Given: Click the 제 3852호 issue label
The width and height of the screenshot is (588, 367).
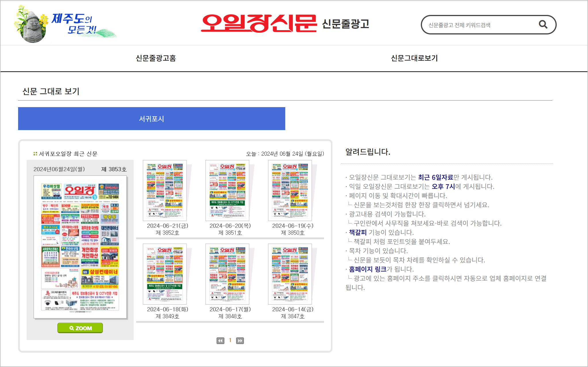Looking at the screenshot, I should coord(167,233).
